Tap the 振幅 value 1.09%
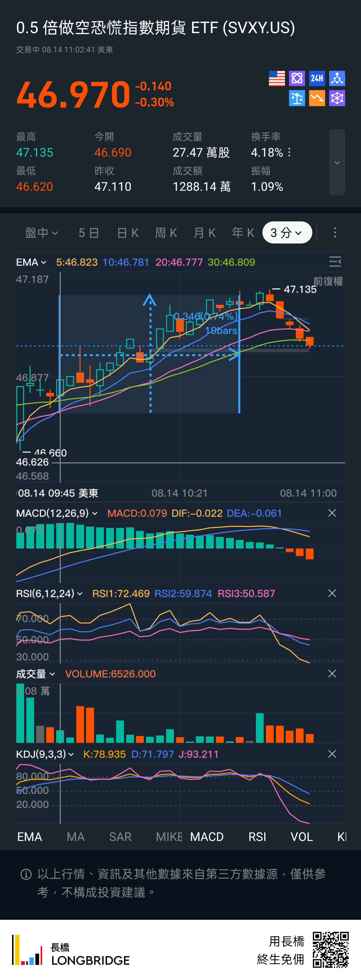The height and width of the screenshot is (980, 361). [267, 187]
